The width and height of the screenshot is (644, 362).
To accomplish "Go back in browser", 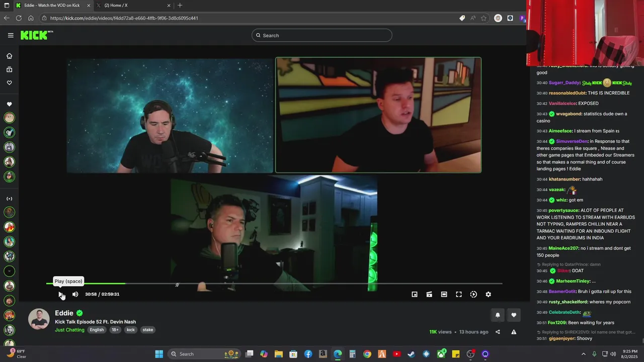I will (x=7, y=18).
